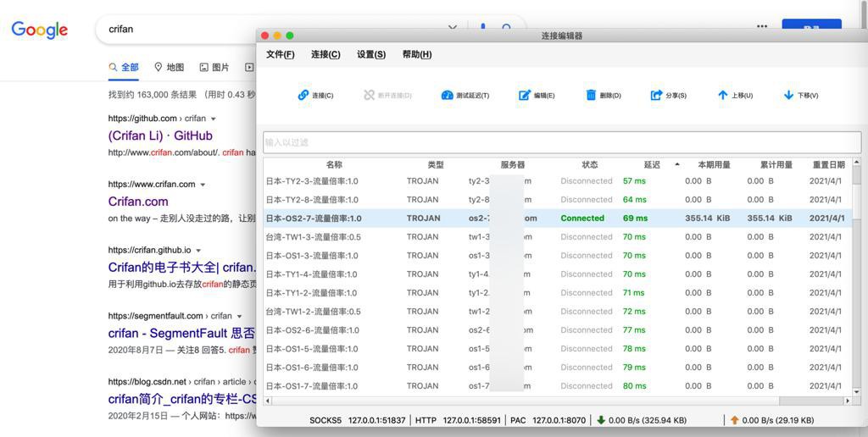Click the Delete (删除) trash icon

tap(591, 95)
